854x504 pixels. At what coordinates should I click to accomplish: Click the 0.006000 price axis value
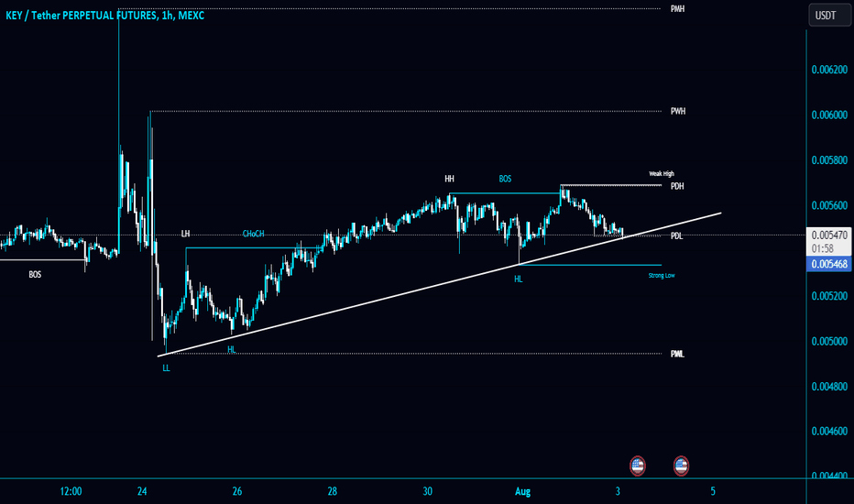tap(829, 115)
